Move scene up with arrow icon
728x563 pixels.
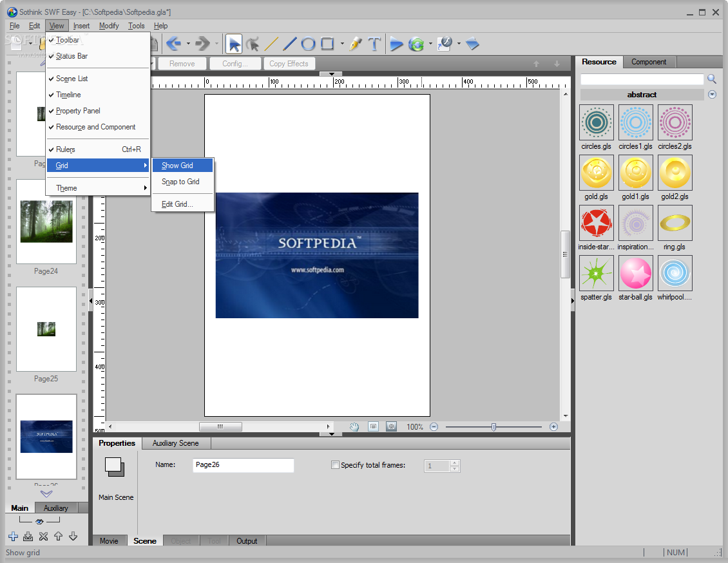58,537
